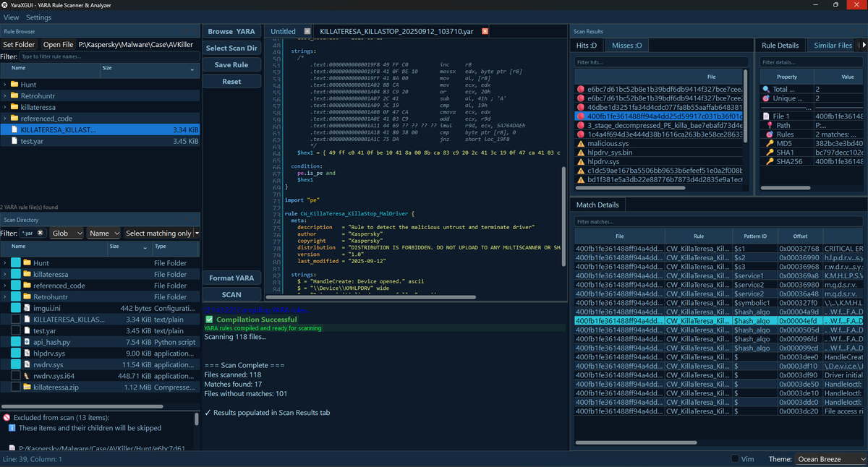Uncheck the imgui.ini scan checkbox

(x=15, y=308)
